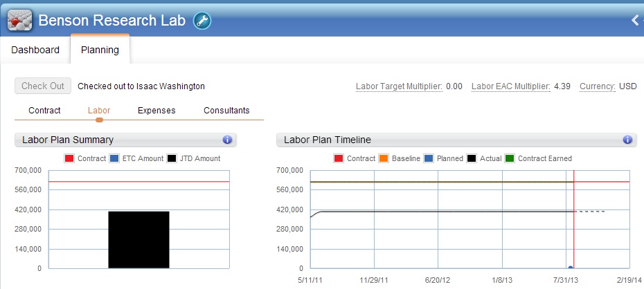The width and height of the screenshot is (644, 289).
Task: Open Labor Plan Timeline info icon
Action: [x=627, y=140]
